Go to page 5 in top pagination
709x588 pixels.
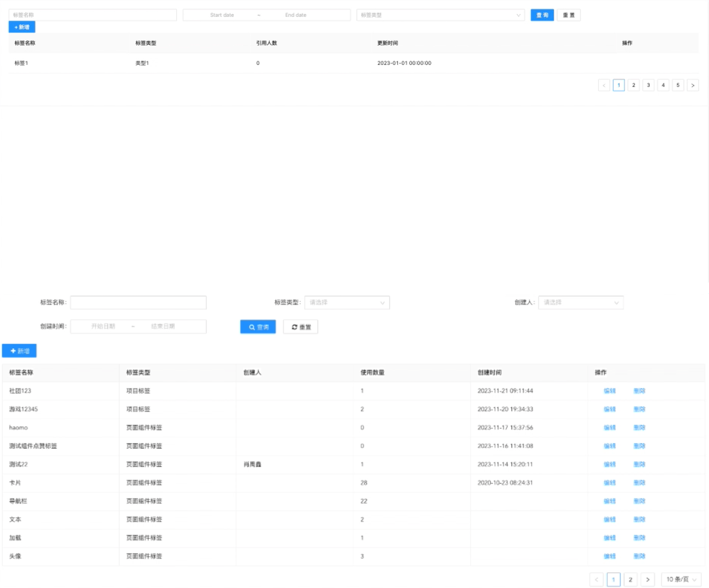(678, 85)
